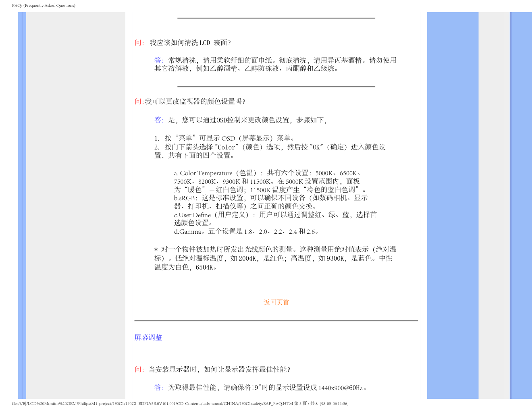Image resolution: width=532 pixels, height=411 pixels.
Task: Select the line 7500K、8200K、9300K 和 11500K
Action: coord(267,181)
